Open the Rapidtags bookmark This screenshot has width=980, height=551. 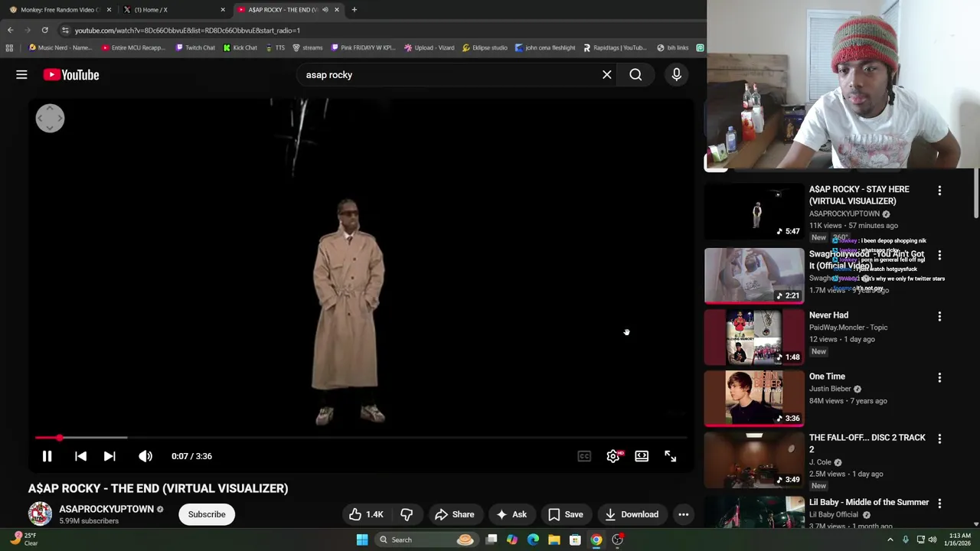pyautogui.click(x=614, y=47)
